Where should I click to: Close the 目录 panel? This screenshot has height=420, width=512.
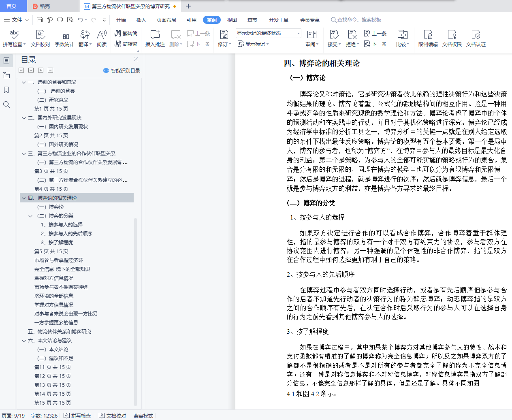click(x=136, y=60)
